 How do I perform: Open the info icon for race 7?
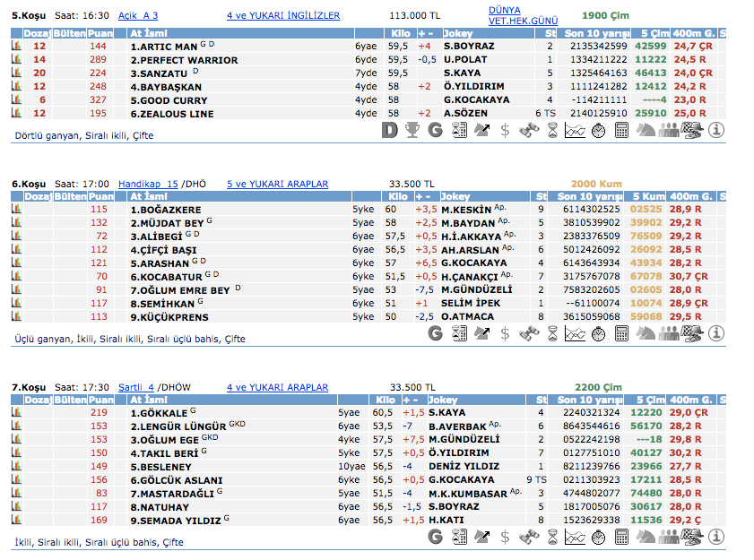click(x=716, y=537)
